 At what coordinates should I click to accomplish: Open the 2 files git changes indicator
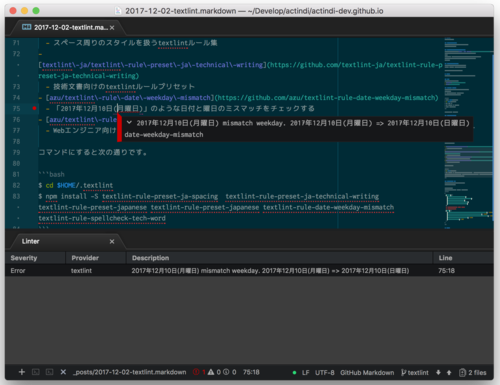coord(473,373)
